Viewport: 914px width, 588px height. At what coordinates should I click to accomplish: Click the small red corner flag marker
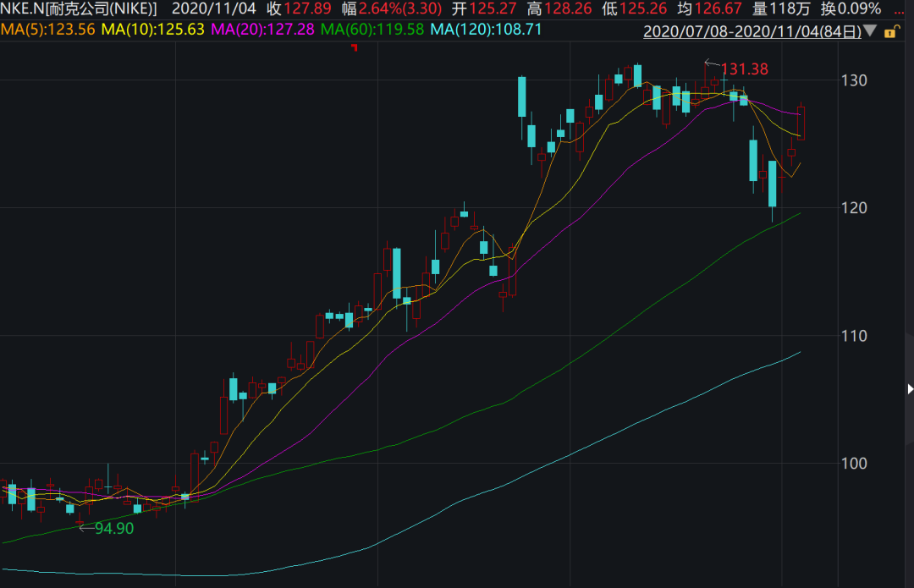355,47
